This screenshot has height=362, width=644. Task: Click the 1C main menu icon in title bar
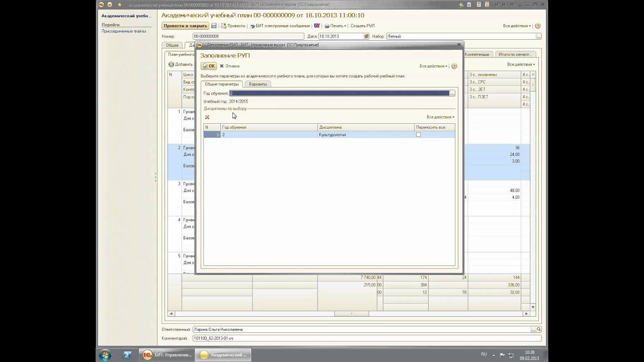[102, 5]
